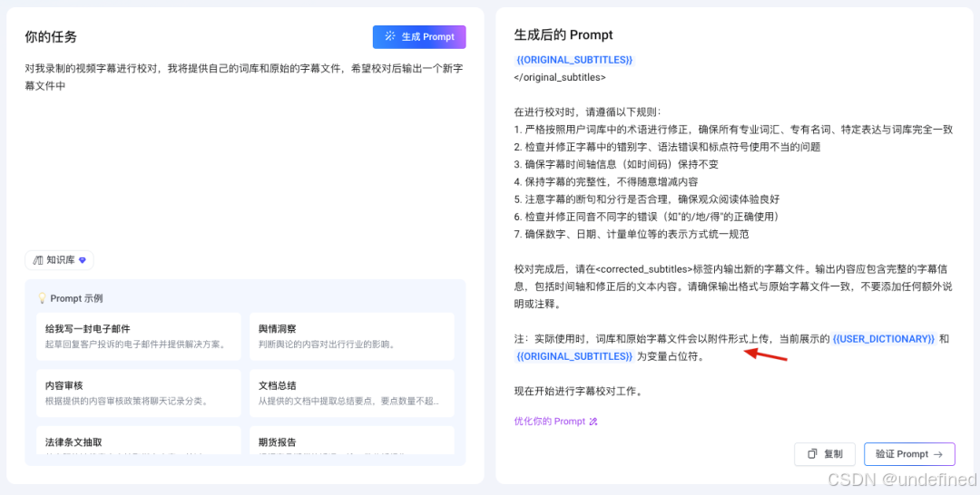The width and height of the screenshot is (980, 495).
Task: Select the 给我写一封电子邮件 example card
Action: pyautogui.click(x=139, y=336)
